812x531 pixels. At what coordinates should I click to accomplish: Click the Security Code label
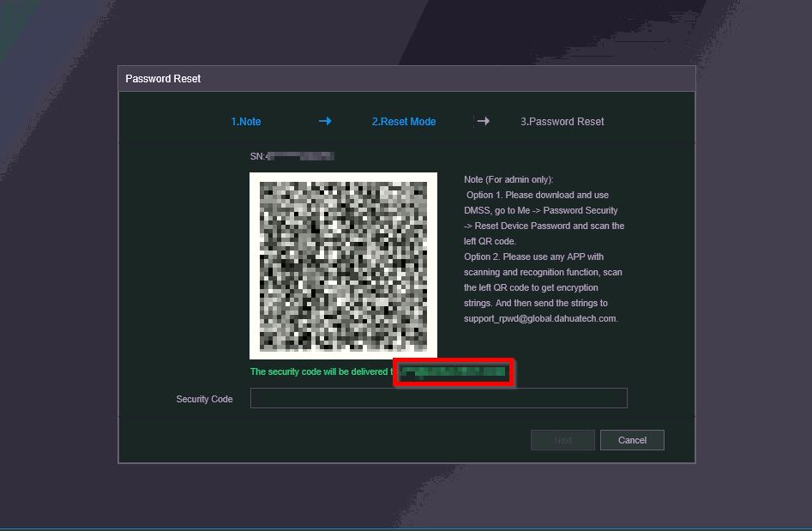[205, 399]
